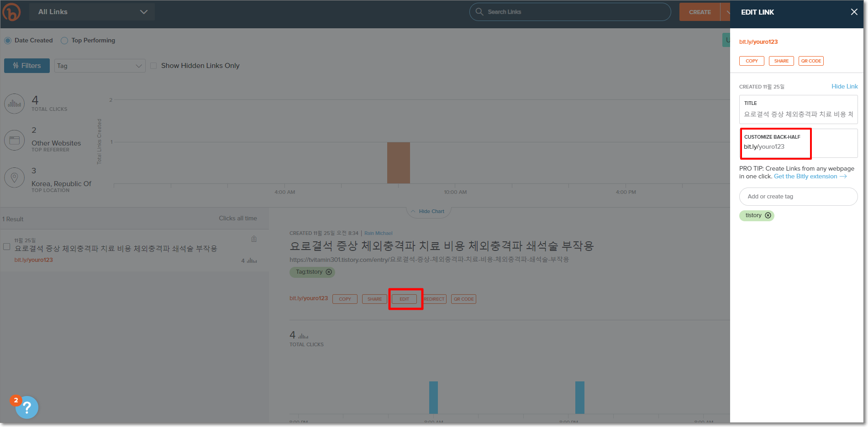Click the EDIT button in link details
This screenshot has height=427, width=868.
[x=405, y=299]
